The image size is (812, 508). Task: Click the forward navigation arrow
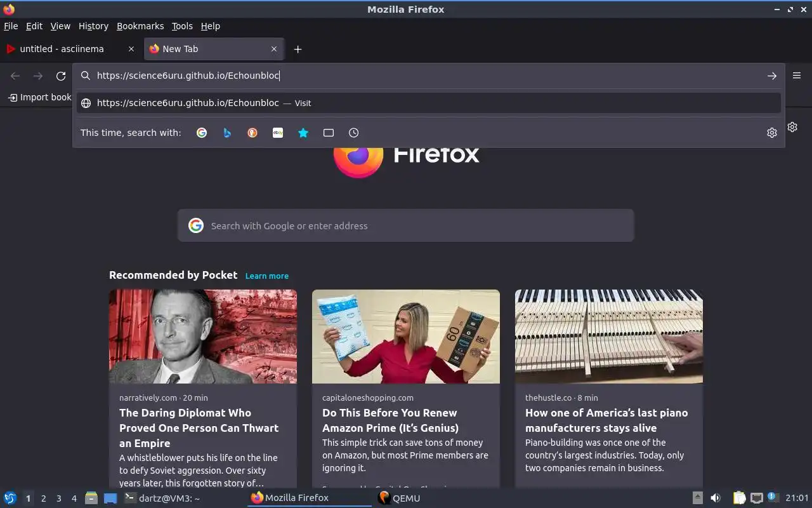click(x=38, y=76)
